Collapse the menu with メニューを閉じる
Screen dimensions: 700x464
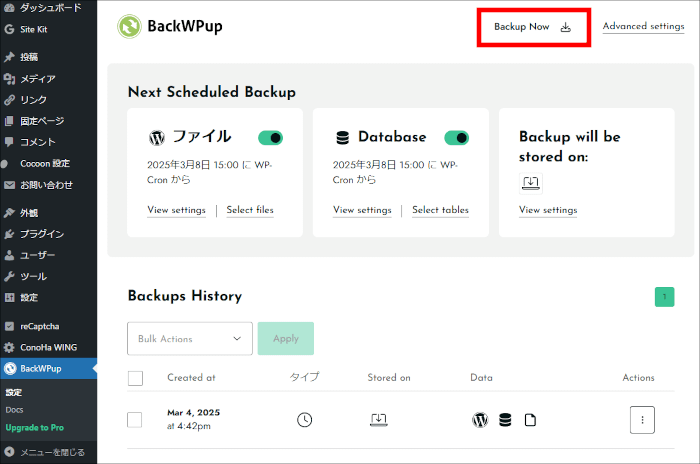click(48, 452)
